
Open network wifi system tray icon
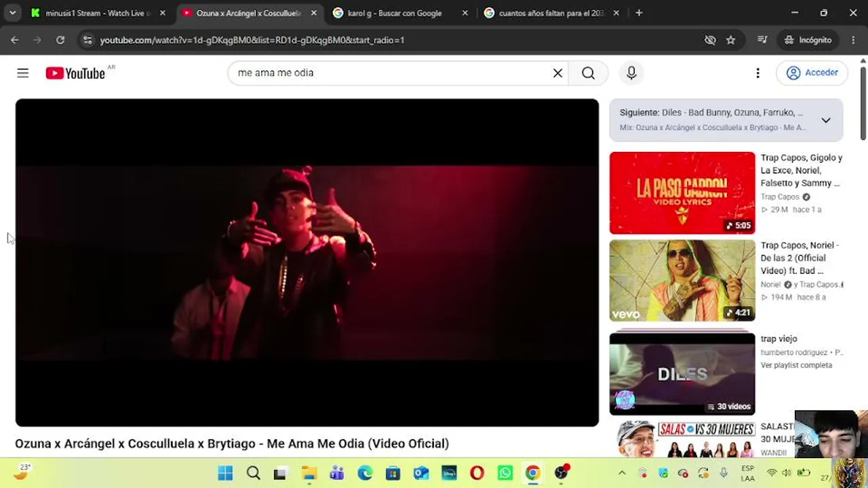coord(772,473)
